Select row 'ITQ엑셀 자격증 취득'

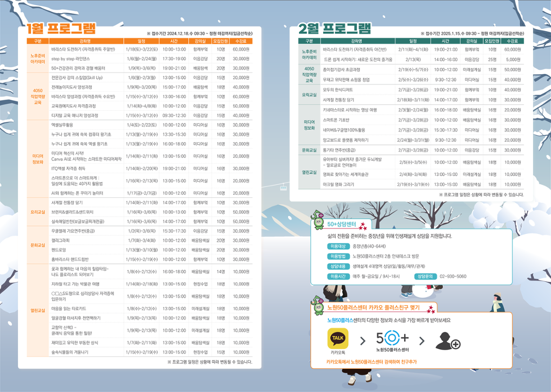click(x=151, y=169)
